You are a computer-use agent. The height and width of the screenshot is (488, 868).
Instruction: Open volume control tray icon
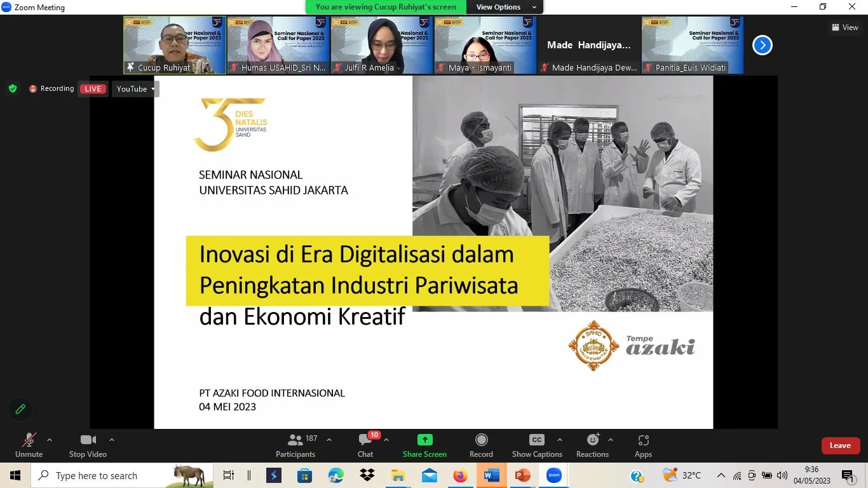(782, 475)
